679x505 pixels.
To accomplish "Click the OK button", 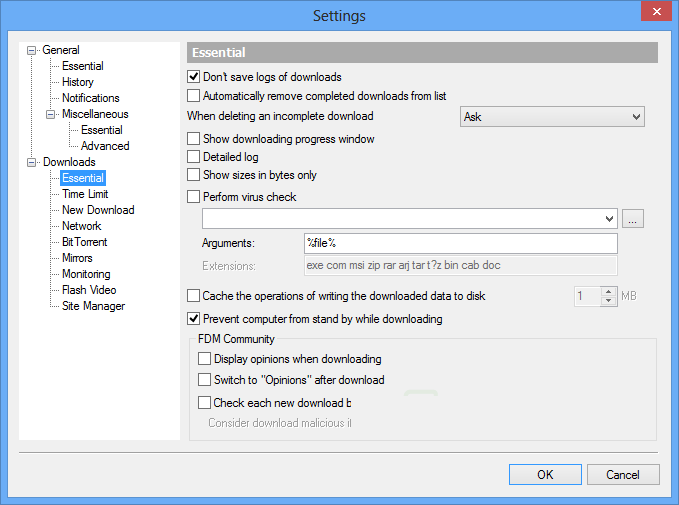I will [x=544, y=475].
